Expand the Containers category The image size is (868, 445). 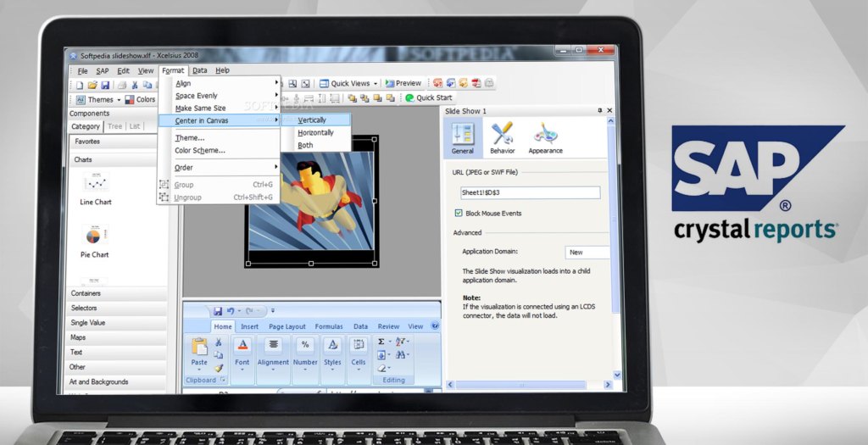[x=86, y=293]
